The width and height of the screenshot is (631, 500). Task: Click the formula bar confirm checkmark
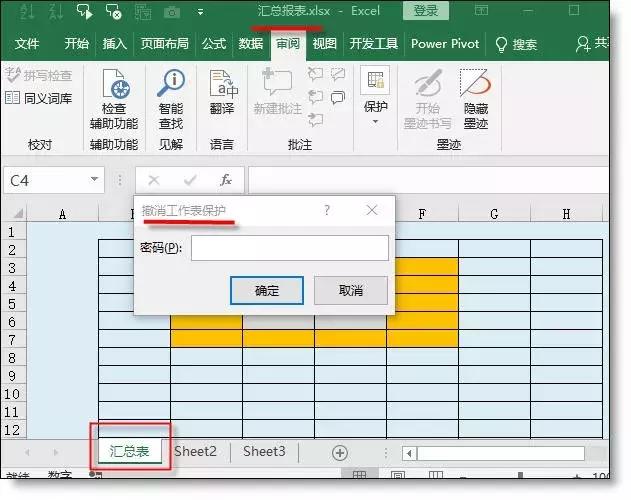point(190,180)
